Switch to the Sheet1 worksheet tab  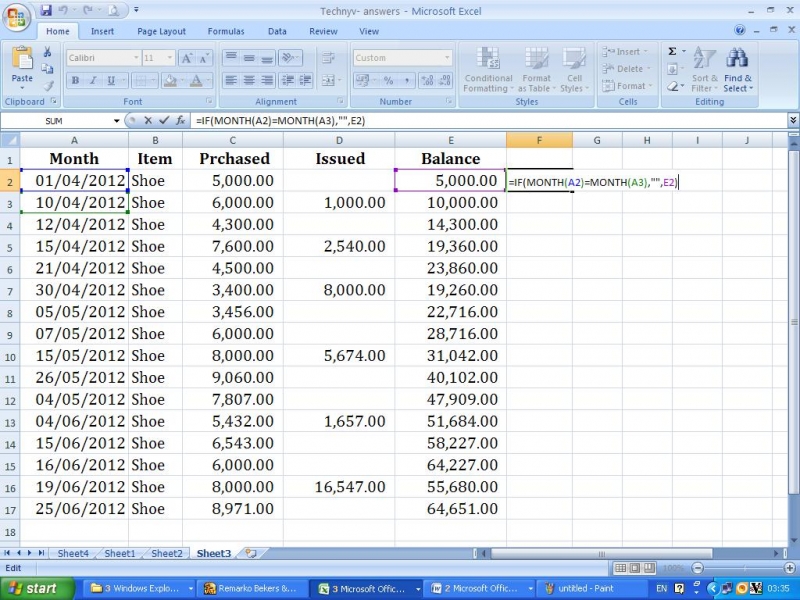click(120, 553)
